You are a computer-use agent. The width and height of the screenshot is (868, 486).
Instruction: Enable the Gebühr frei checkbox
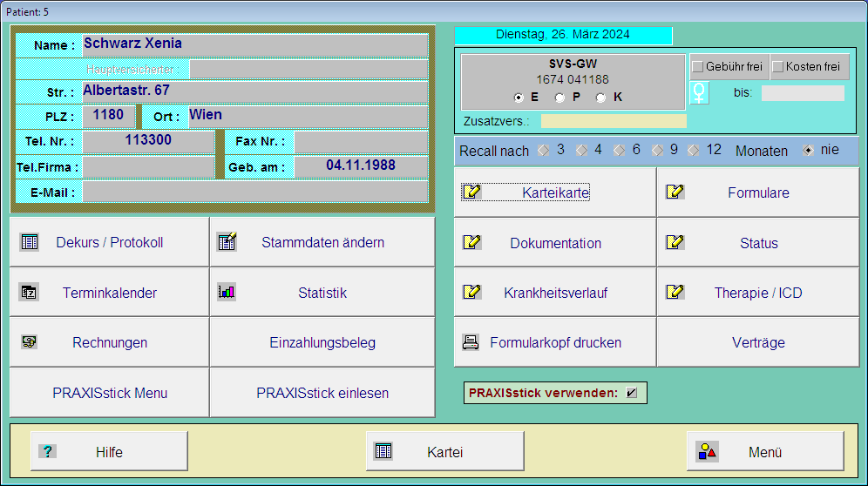pos(697,67)
